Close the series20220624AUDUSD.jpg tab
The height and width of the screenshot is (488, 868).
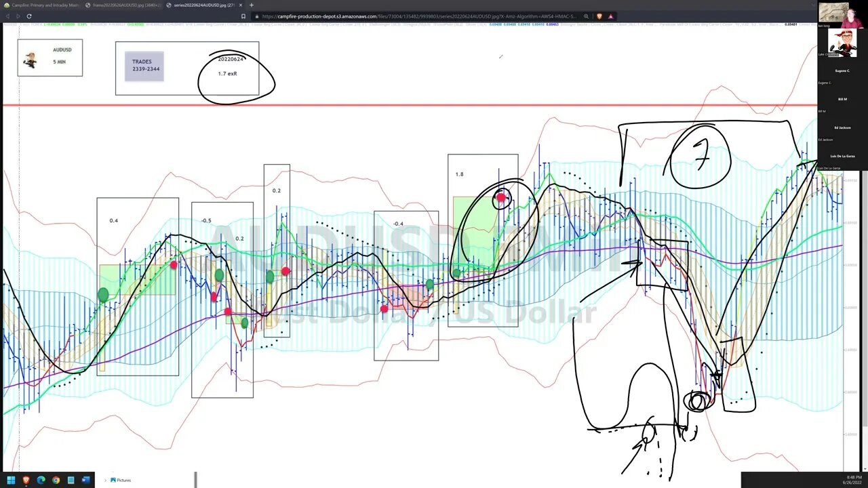[x=241, y=5]
